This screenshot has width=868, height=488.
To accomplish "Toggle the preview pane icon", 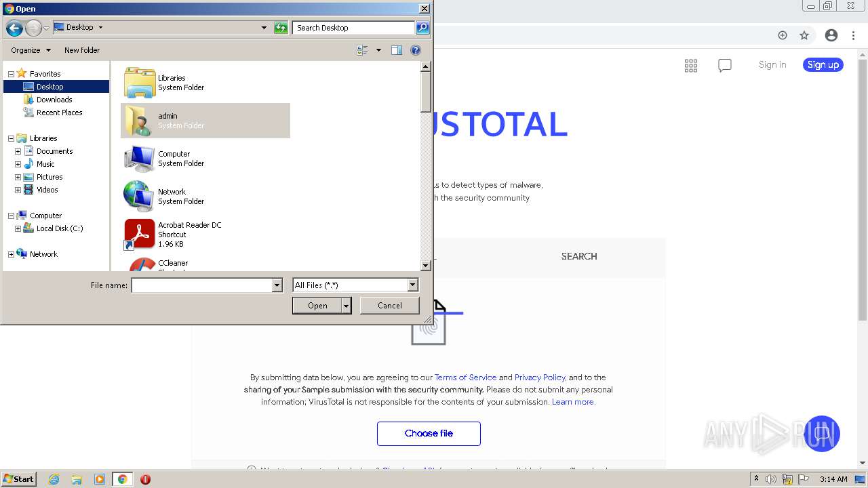I will click(397, 50).
